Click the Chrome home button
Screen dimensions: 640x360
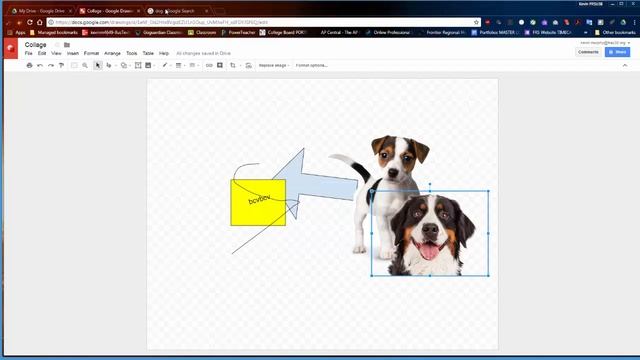tap(40, 22)
